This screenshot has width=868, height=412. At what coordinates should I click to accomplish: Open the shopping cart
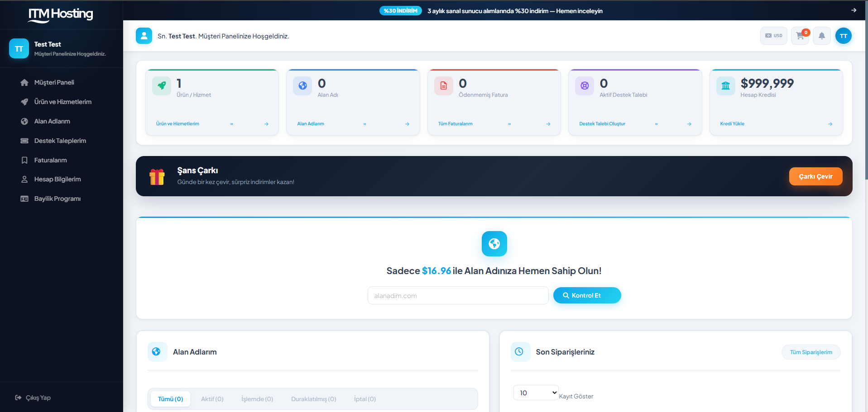click(800, 36)
